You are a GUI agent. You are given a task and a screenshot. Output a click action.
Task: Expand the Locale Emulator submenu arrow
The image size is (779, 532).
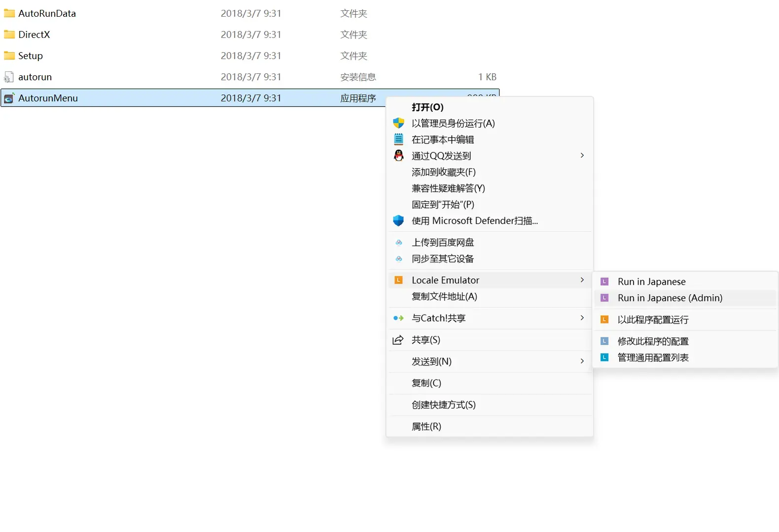click(x=582, y=280)
